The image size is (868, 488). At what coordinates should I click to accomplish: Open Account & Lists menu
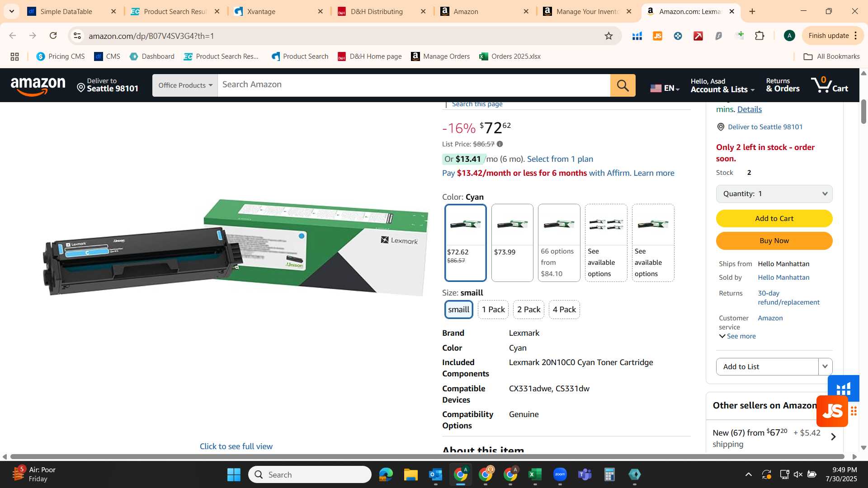tap(722, 85)
